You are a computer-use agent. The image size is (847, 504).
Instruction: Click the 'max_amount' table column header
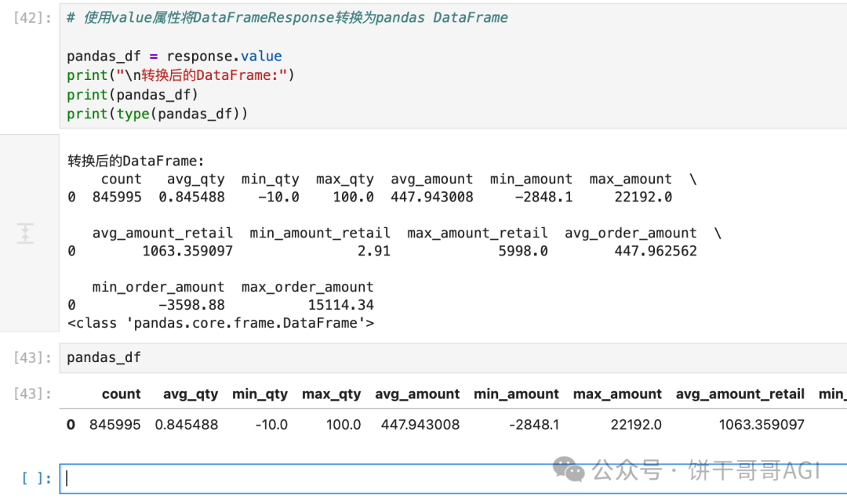coord(617,394)
